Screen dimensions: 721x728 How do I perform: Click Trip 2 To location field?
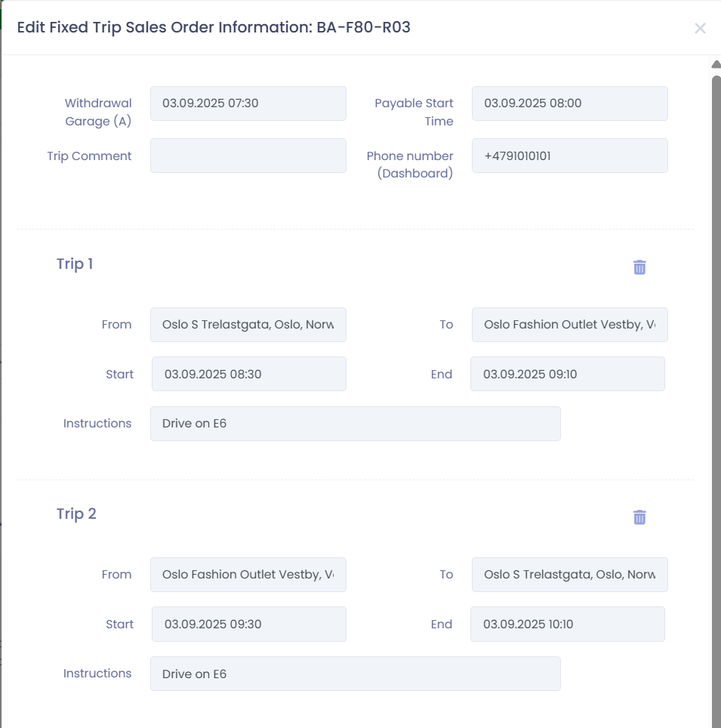[569, 575]
